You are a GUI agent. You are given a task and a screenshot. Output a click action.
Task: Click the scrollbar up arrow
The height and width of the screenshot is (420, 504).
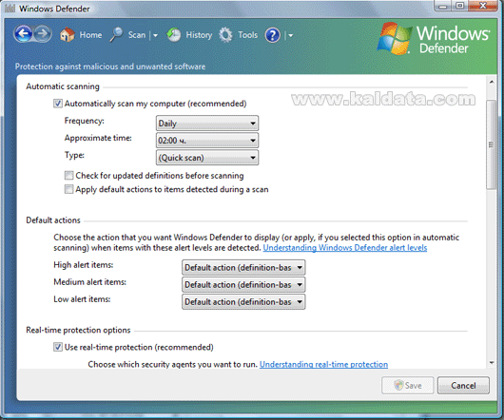(x=492, y=83)
